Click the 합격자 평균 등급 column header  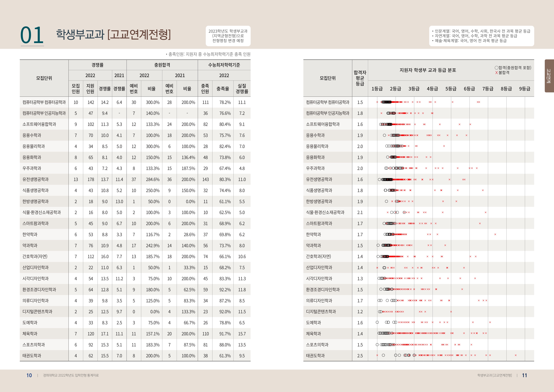360,78
